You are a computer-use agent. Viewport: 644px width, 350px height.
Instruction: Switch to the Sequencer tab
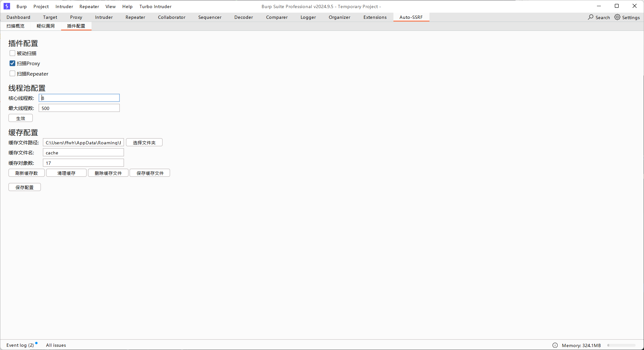click(x=210, y=17)
